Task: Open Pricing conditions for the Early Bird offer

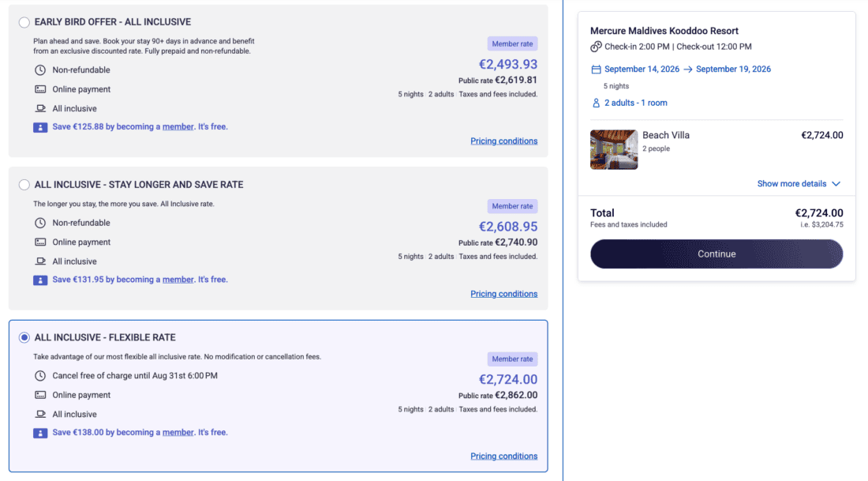Action: 503,141
